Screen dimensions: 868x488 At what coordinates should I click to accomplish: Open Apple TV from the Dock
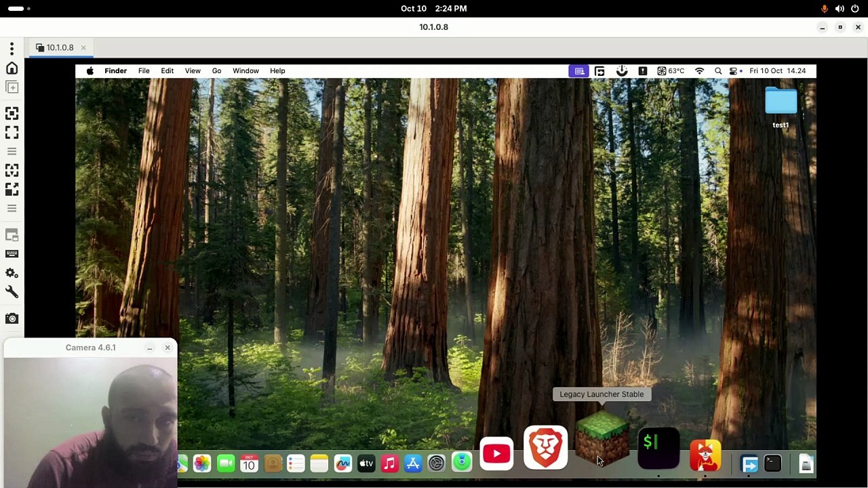366,463
